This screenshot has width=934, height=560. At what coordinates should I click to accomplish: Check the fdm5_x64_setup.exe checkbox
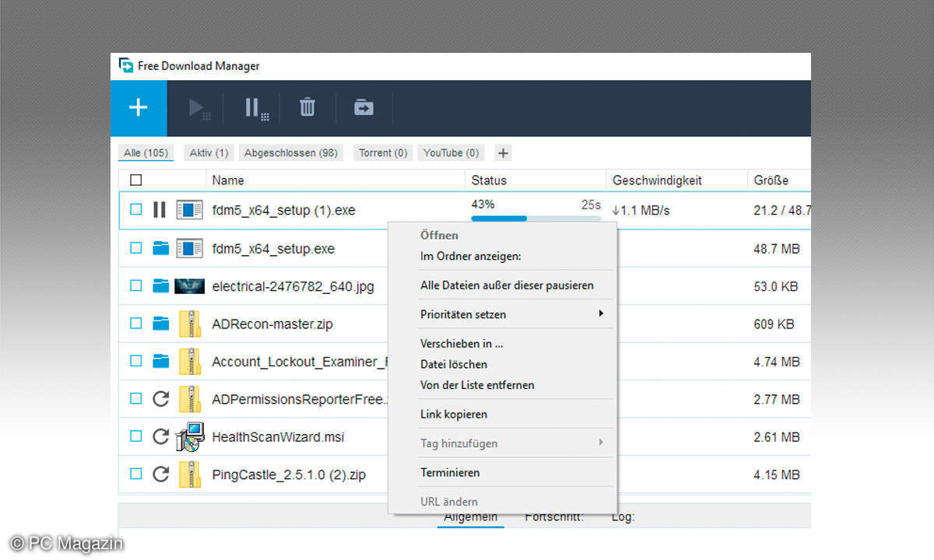point(136,249)
